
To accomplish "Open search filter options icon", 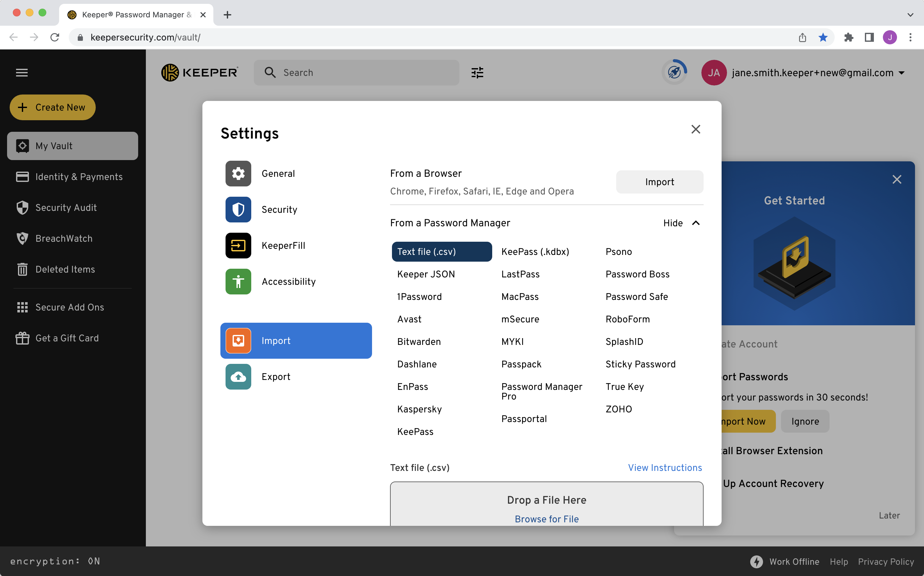I will click(x=477, y=72).
